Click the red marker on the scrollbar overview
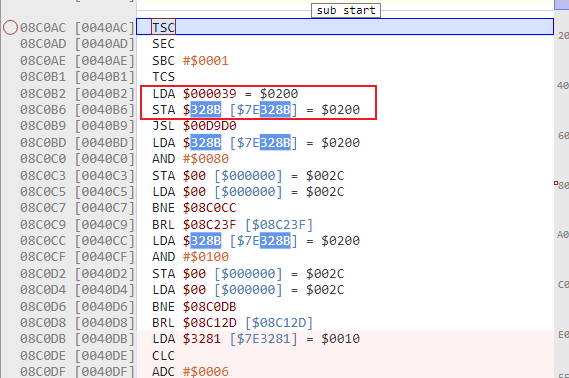 coord(556,183)
